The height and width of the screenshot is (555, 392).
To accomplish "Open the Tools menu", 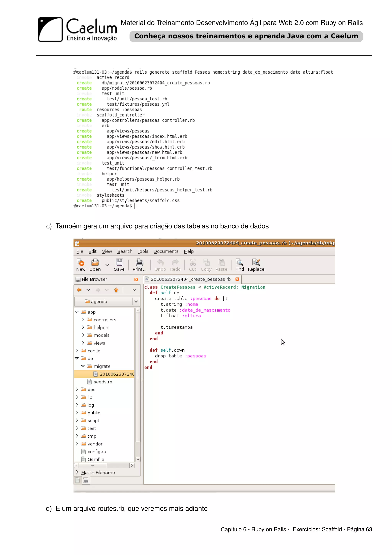I will pyautogui.click(x=143, y=251).
